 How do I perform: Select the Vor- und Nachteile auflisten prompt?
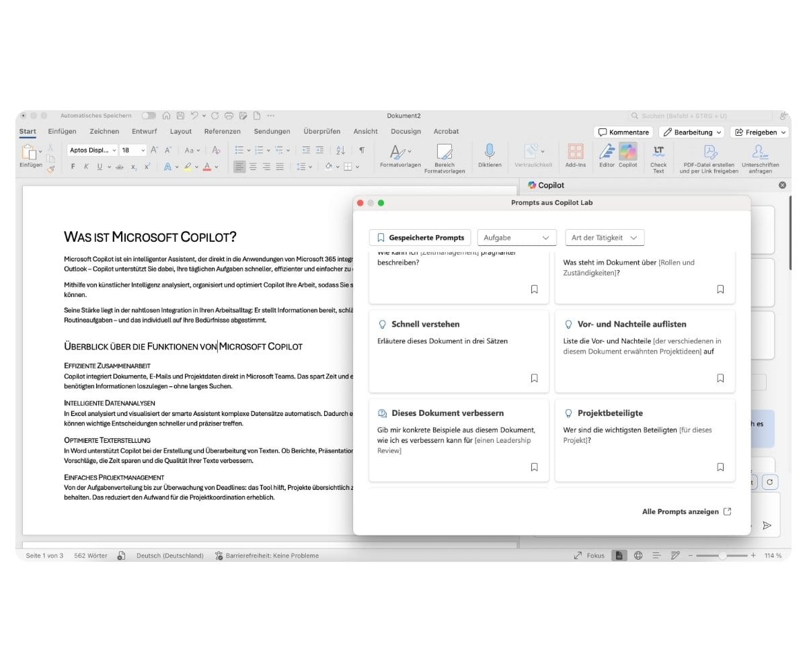click(x=645, y=351)
